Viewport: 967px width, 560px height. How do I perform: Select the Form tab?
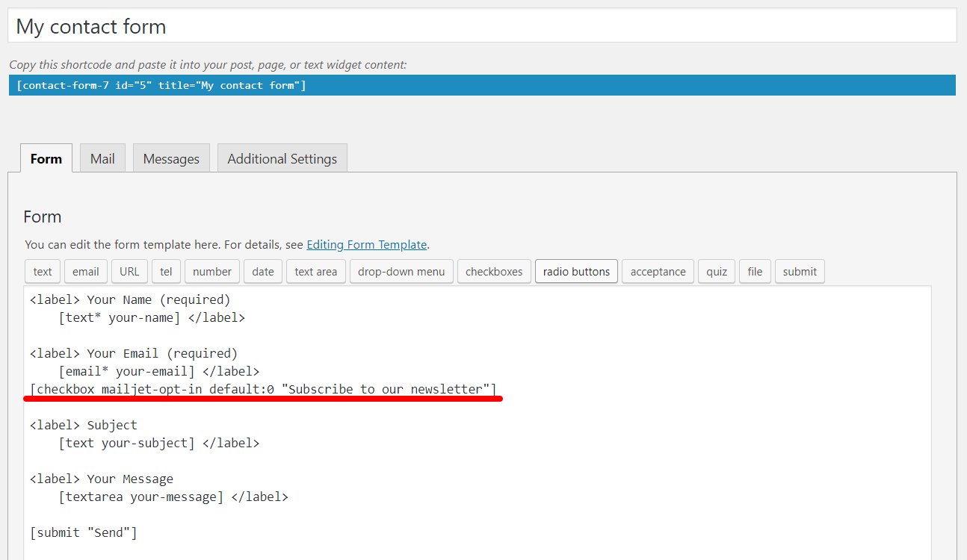pos(46,158)
